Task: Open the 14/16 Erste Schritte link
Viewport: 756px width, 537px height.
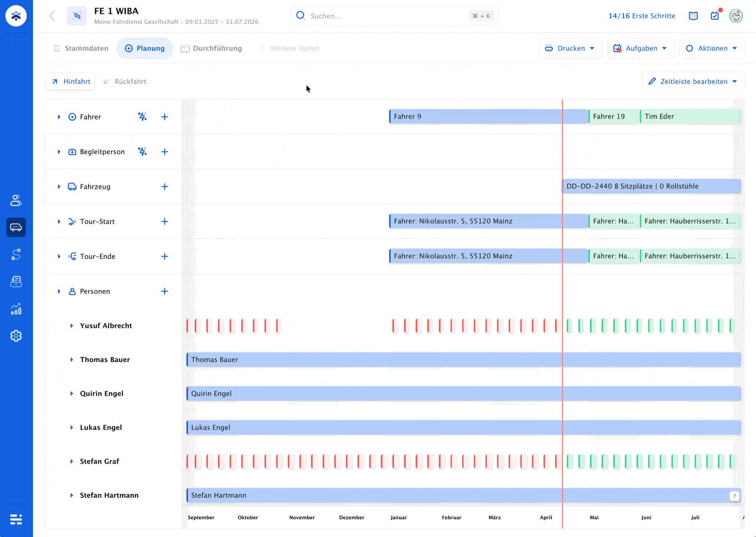Action: coord(642,16)
